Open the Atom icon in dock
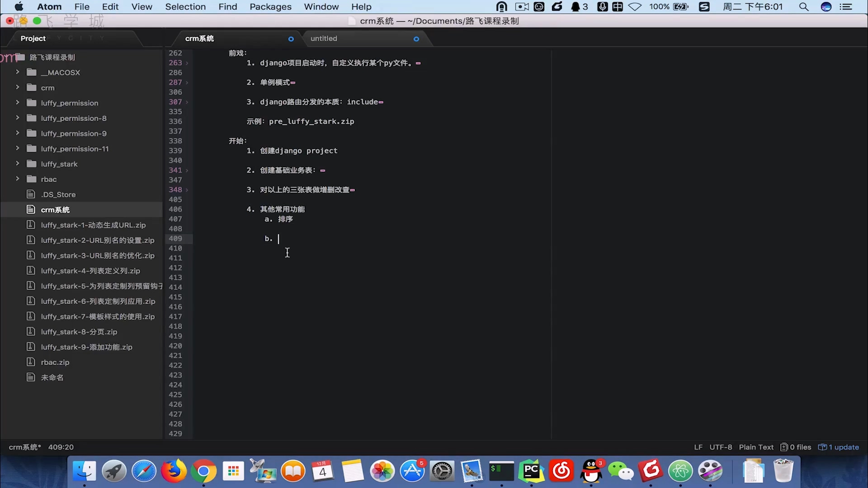 [x=681, y=471]
